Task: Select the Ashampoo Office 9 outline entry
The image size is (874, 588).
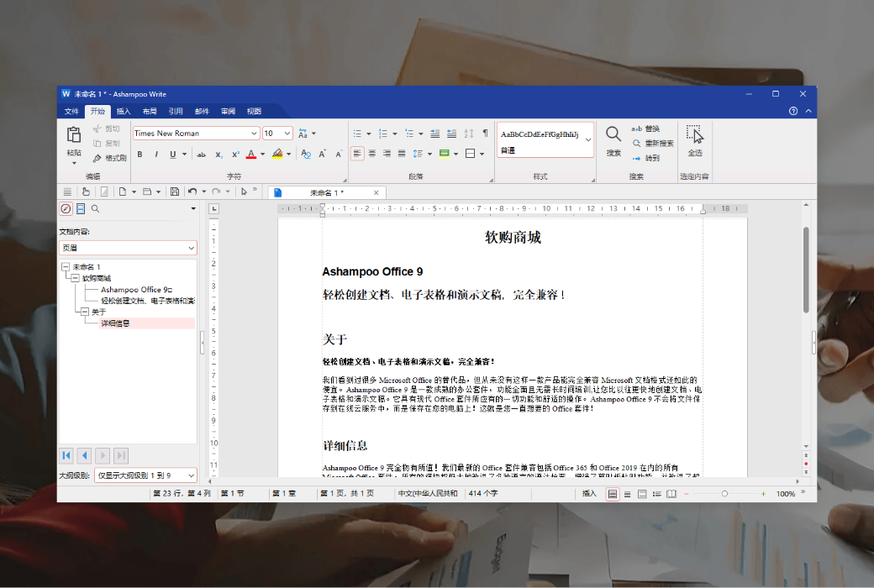Action: [136, 290]
